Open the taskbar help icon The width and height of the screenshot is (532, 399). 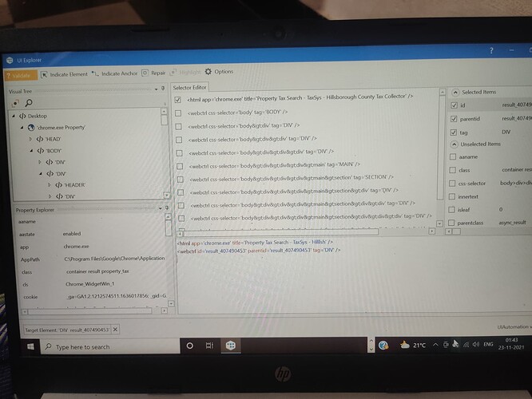coord(383,345)
